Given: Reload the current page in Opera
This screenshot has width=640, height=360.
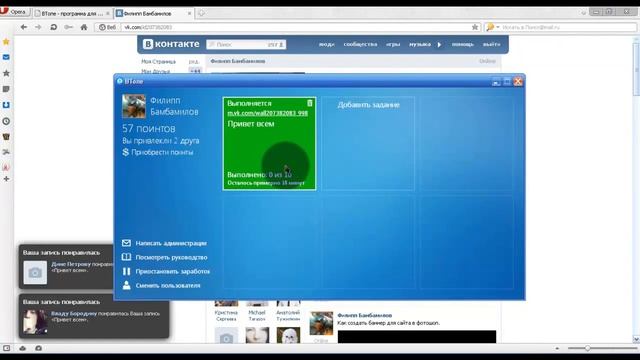Looking at the screenshot, I should click(53, 27).
